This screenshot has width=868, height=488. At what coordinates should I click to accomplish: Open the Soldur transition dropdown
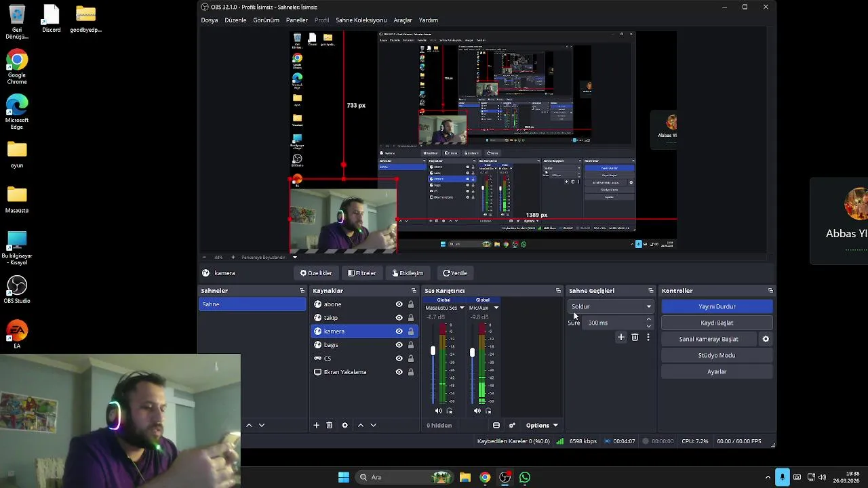610,306
